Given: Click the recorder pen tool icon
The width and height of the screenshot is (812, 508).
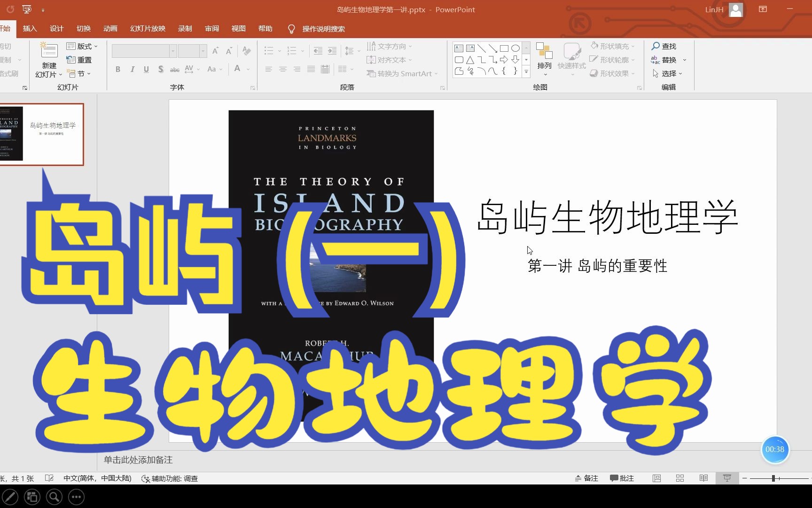Looking at the screenshot, I should coord(10,497).
